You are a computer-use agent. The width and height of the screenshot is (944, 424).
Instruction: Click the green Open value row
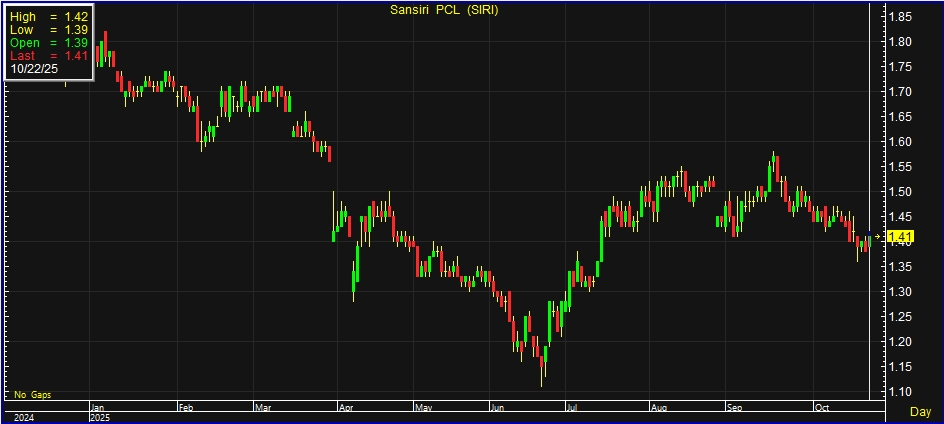tap(49, 44)
